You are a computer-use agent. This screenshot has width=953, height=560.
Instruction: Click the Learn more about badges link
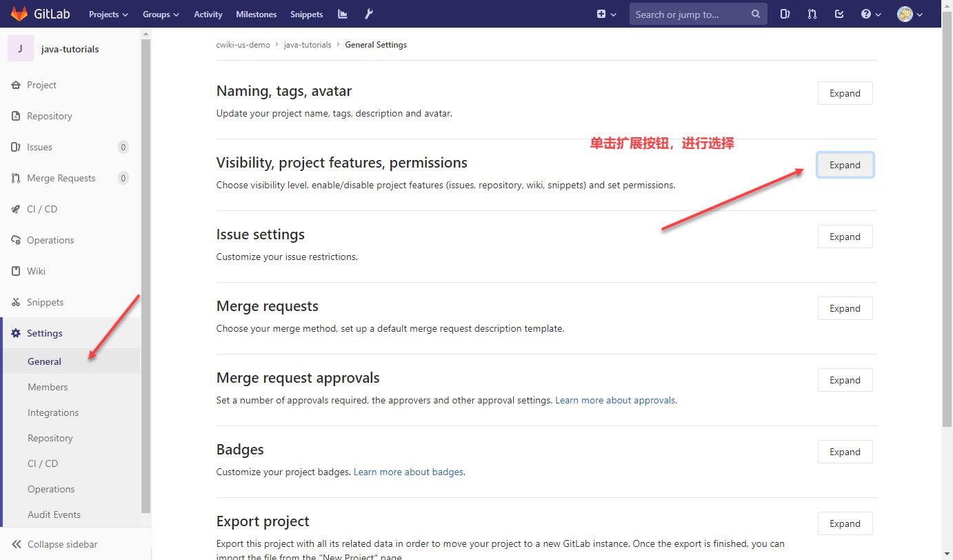pos(408,472)
